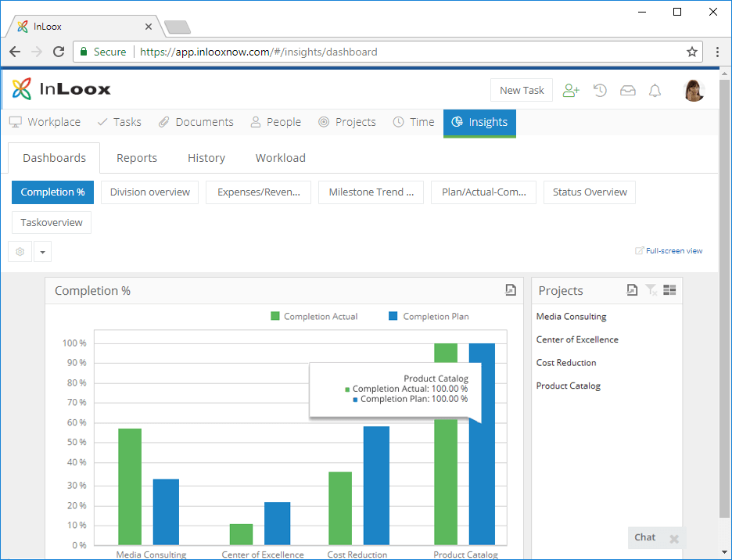Viewport: 732px width, 560px height.
Task: Open the Workplace menu
Action: point(45,122)
